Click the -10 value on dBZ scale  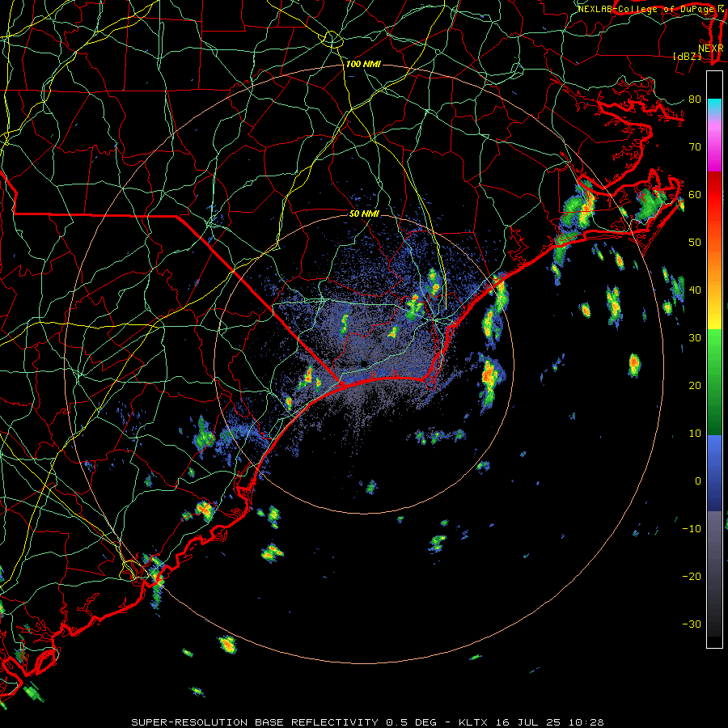point(692,528)
